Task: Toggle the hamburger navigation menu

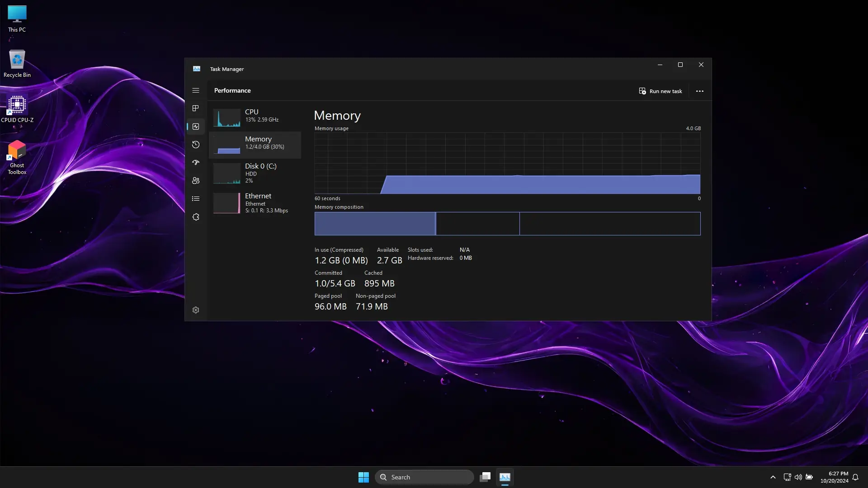Action: (x=196, y=90)
